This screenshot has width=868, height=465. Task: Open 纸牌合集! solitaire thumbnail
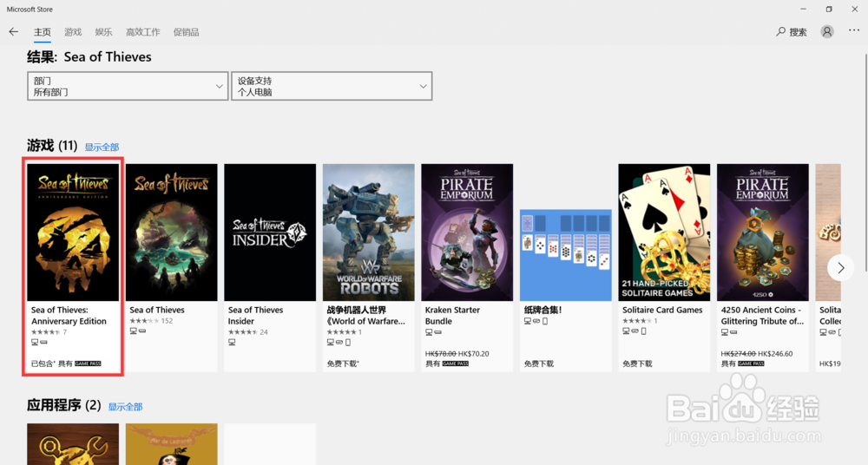pyautogui.click(x=566, y=255)
